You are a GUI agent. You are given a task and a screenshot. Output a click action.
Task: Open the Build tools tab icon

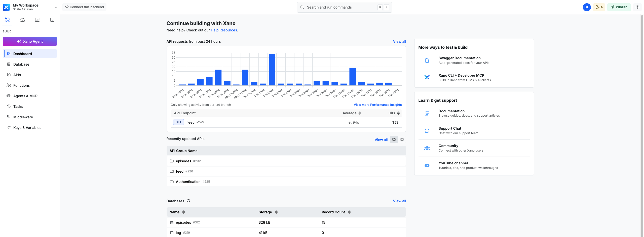tap(7, 20)
